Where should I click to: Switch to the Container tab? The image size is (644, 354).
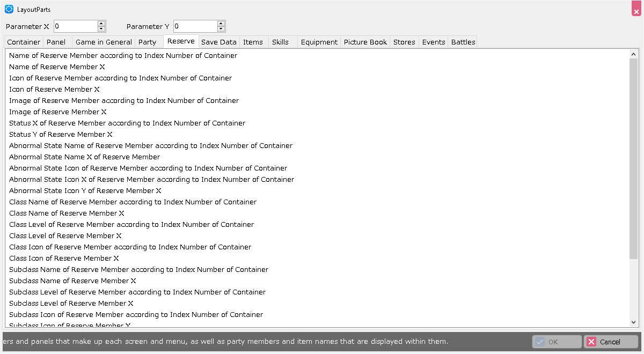pyautogui.click(x=23, y=42)
